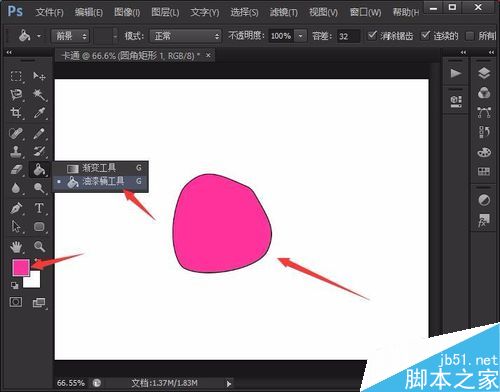Open the Paths panel icon
500x392 pixels.
484,113
